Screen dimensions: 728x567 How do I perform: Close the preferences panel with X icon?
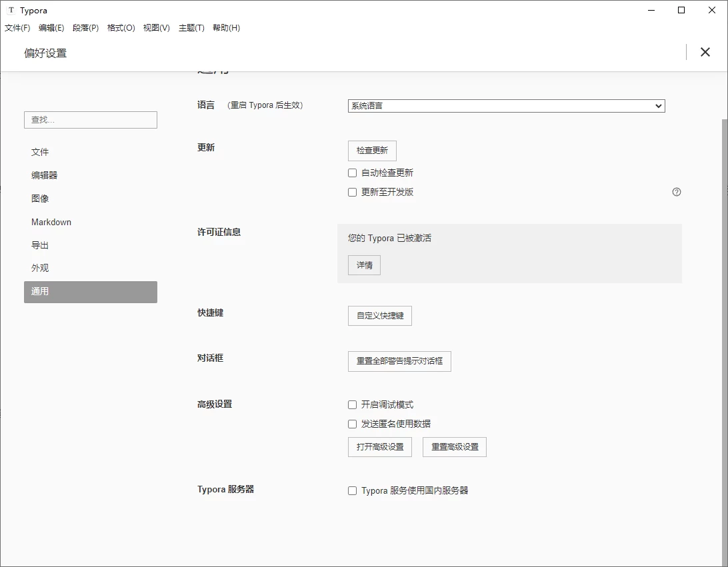pos(705,52)
